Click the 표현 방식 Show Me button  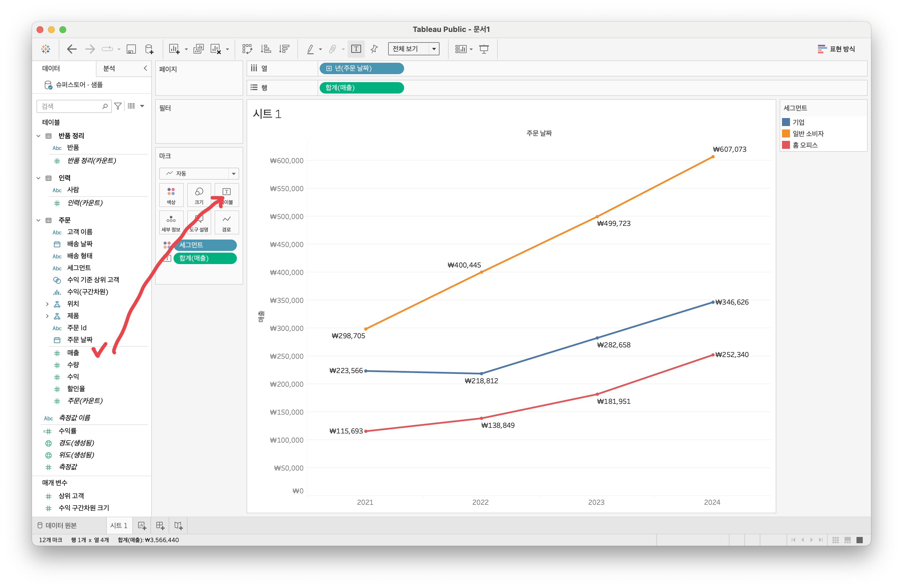[x=836, y=49]
